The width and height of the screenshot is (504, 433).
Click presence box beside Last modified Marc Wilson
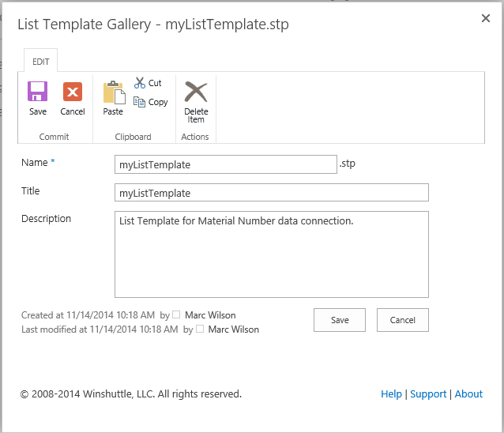(200, 329)
